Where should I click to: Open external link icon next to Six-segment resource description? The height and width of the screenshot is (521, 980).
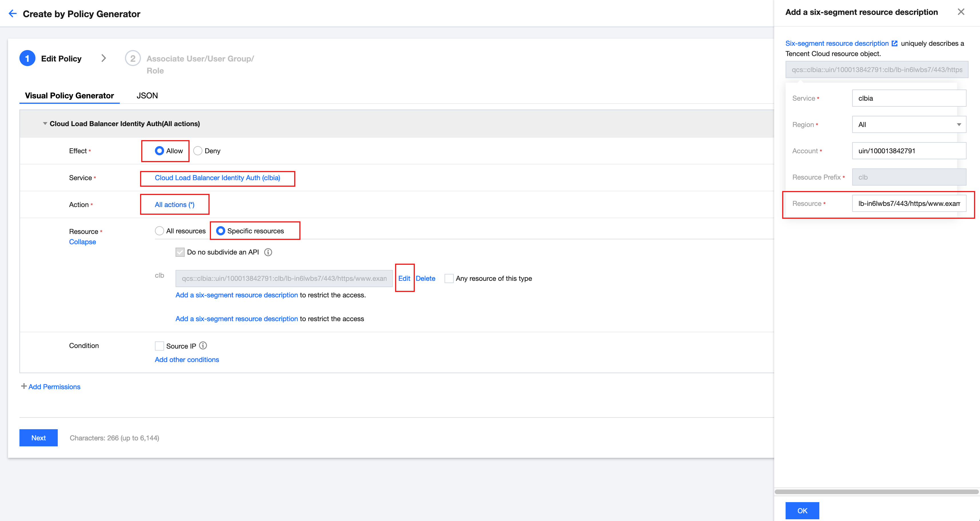pos(895,43)
